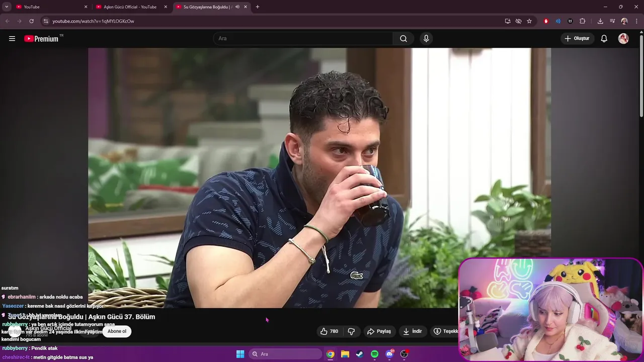Click the streamer webcam overlay

(x=551, y=310)
